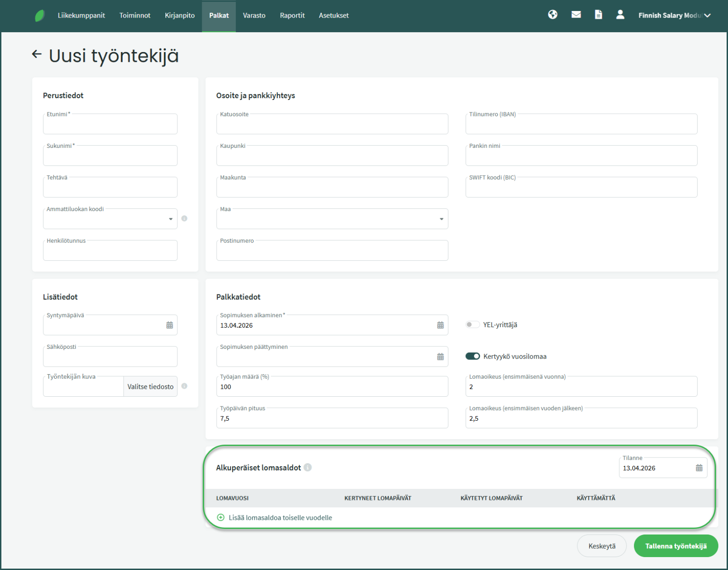The image size is (728, 570).
Task: Open the envelope messages icon
Action: click(576, 15)
